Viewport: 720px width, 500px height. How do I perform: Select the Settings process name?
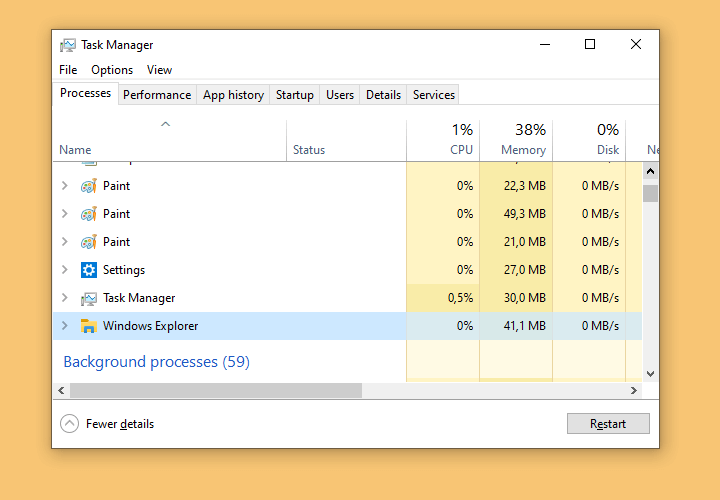(x=124, y=270)
